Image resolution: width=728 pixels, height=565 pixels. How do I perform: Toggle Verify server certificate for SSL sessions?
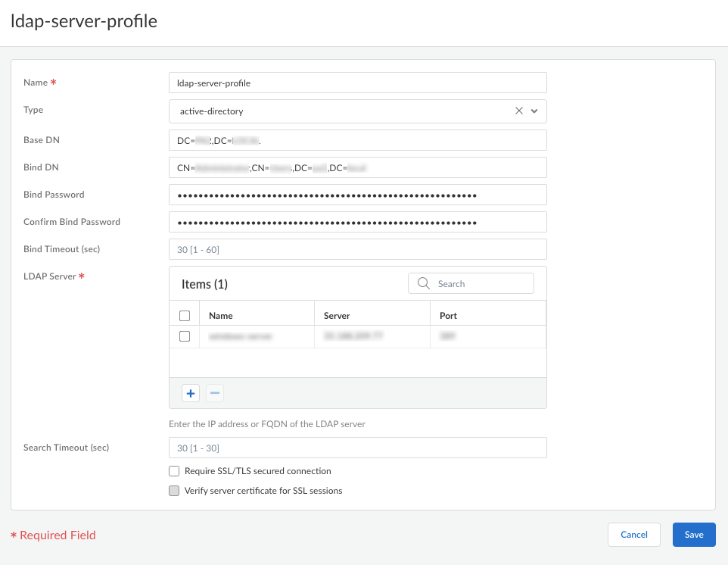click(x=174, y=491)
